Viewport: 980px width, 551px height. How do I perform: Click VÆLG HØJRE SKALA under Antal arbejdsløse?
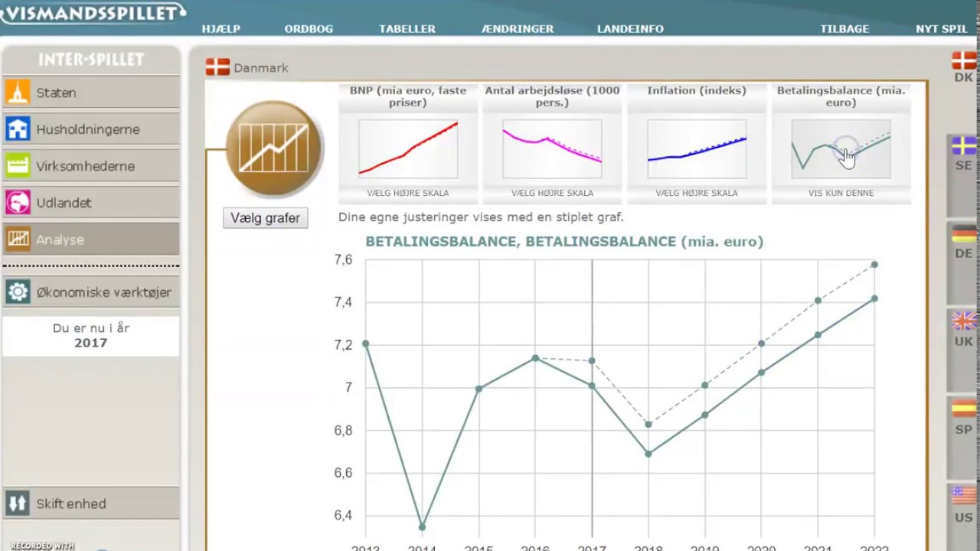[552, 194]
